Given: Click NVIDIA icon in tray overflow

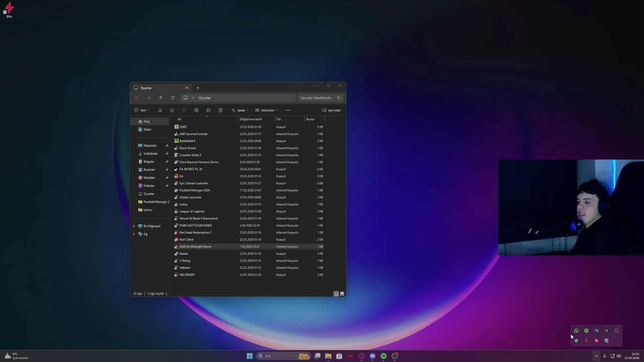Looking at the screenshot, I should pos(606,330).
